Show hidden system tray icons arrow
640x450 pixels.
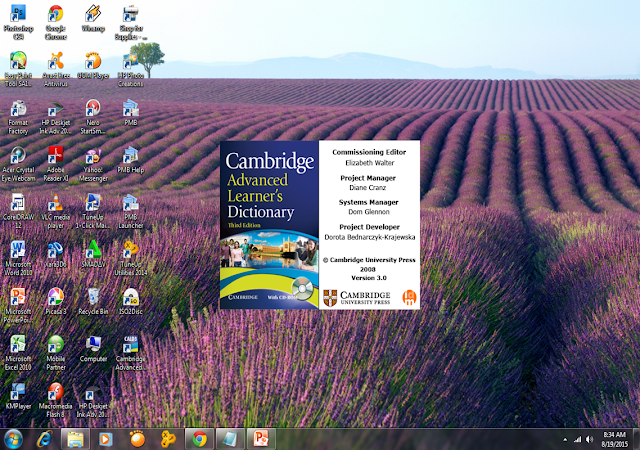pyautogui.click(x=565, y=440)
